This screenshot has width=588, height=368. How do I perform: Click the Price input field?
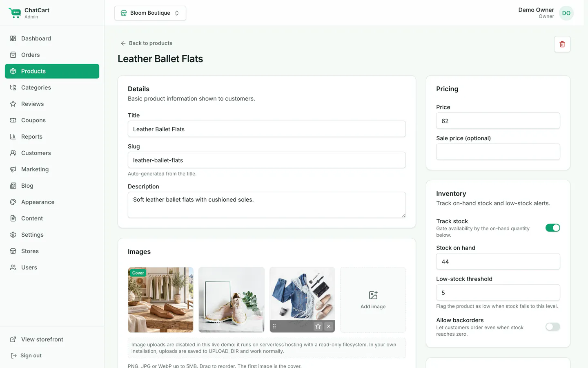pyautogui.click(x=498, y=121)
